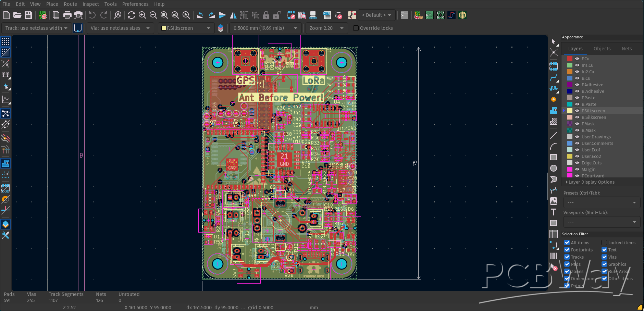644x311 pixels.
Task: Hide the F.Cu layer via eye icon
Action: tap(577, 59)
